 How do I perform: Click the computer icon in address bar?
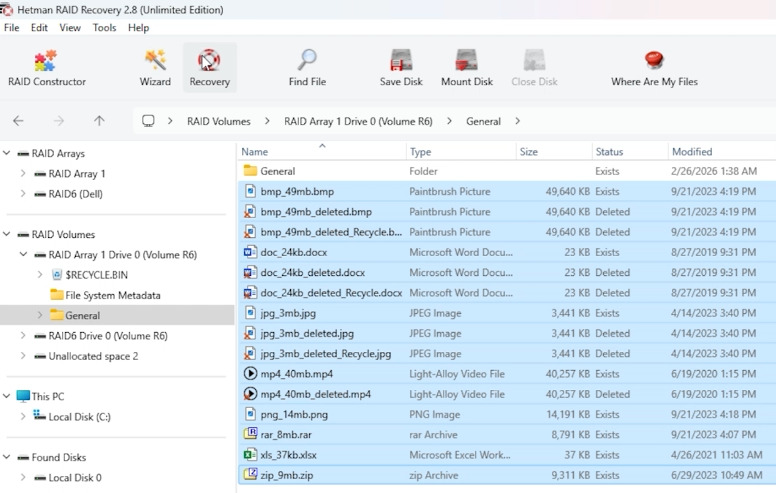coord(148,121)
